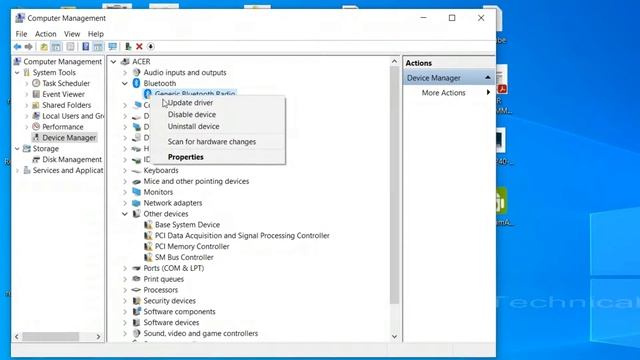Collapse the Storage node
640x360 pixels.
coord(17,149)
